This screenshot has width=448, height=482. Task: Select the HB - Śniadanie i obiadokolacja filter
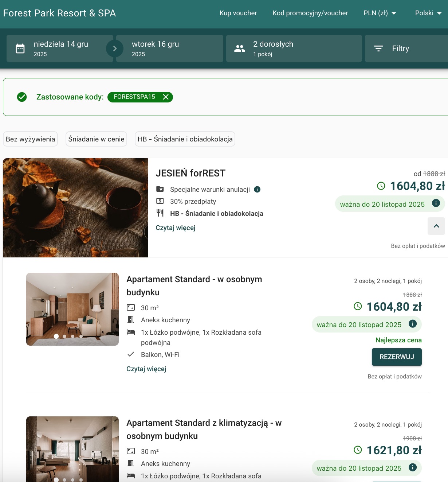185,139
